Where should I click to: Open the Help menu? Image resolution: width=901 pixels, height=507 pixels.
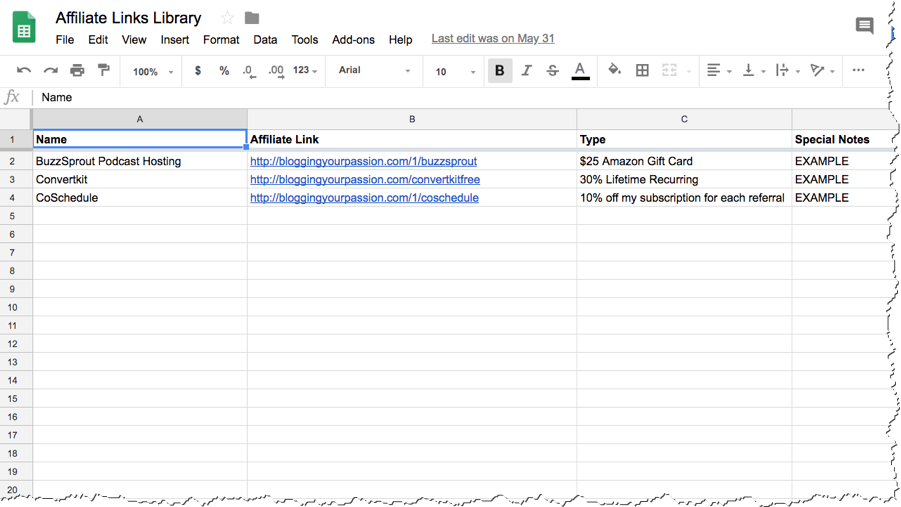[x=400, y=40]
